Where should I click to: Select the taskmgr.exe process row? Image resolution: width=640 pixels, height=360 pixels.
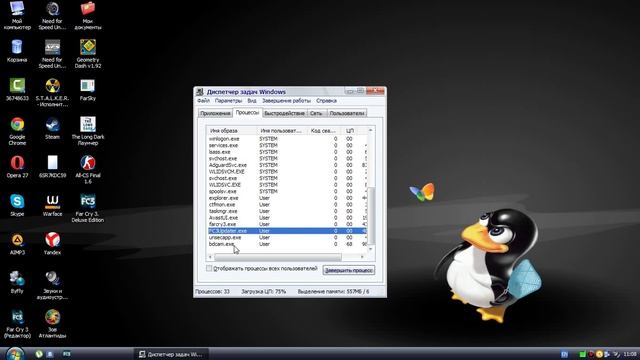(287, 211)
